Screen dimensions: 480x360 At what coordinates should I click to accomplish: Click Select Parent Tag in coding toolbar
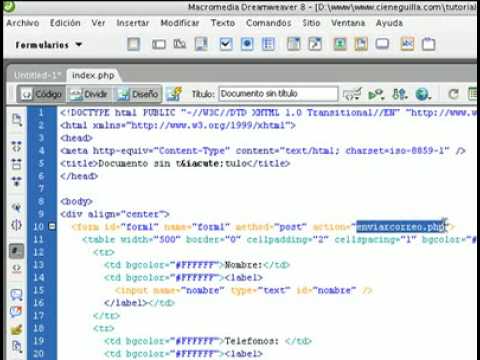tap(17, 208)
